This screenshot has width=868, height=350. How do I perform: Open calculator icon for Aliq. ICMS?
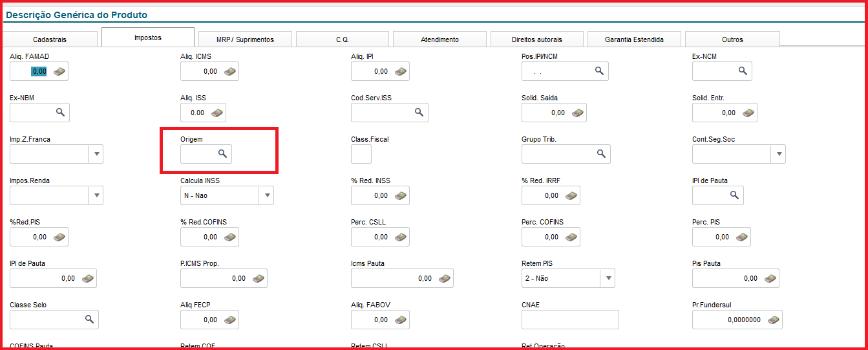tap(229, 71)
